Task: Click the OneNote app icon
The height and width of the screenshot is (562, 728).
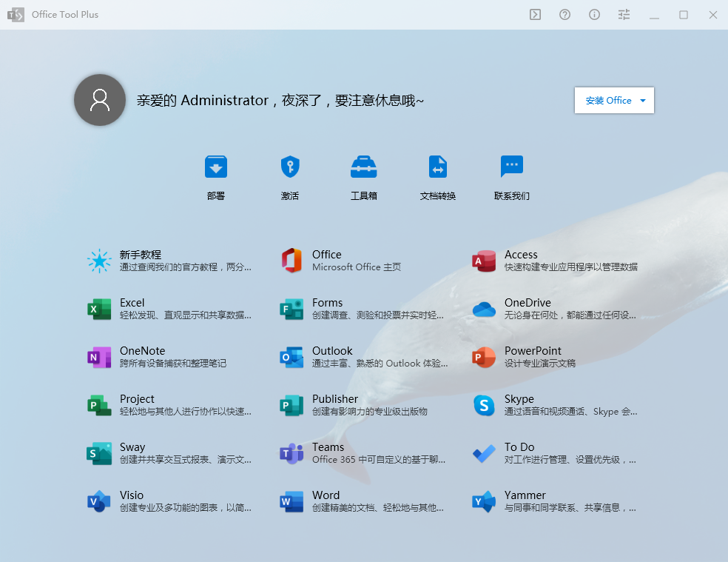Action: 99,357
